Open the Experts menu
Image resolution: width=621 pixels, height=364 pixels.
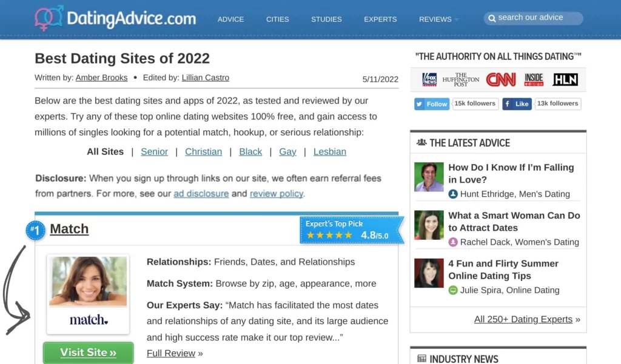380,19
